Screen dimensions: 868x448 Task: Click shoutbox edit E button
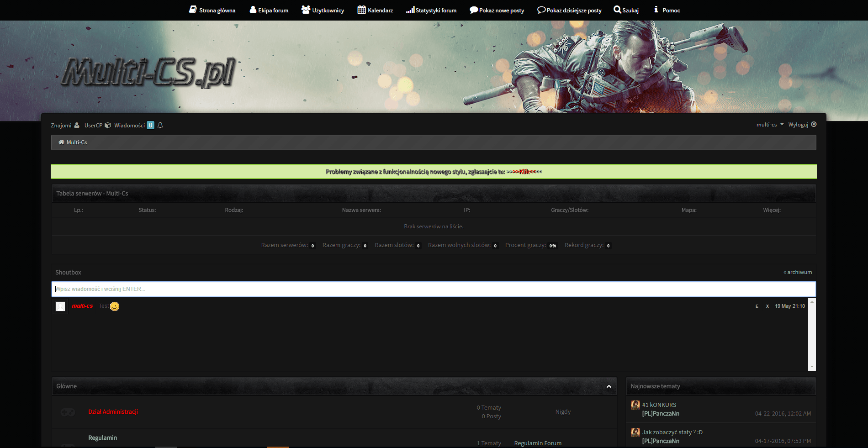(x=757, y=306)
